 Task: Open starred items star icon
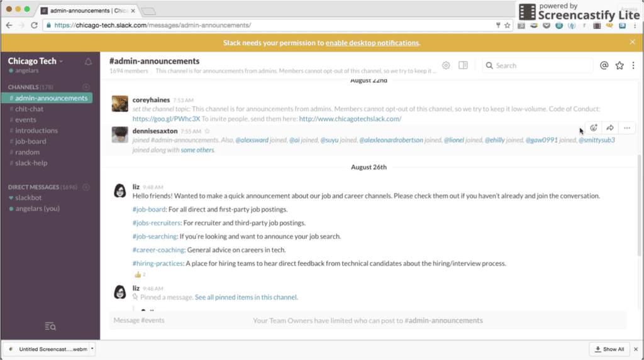click(x=619, y=65)
